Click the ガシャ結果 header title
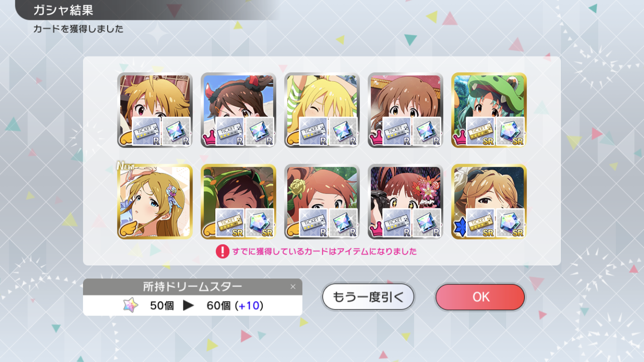Screen dimensions: 644x362 click(x=63, y=10)
